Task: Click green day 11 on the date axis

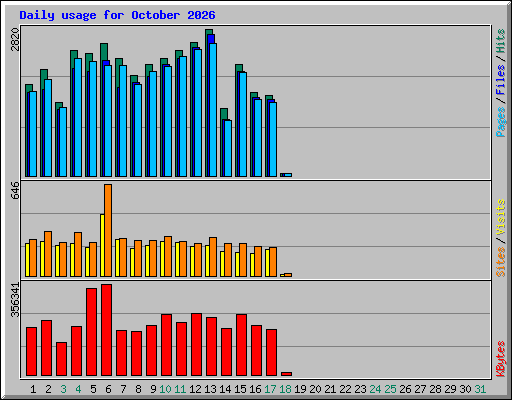Action: (180, 389)
